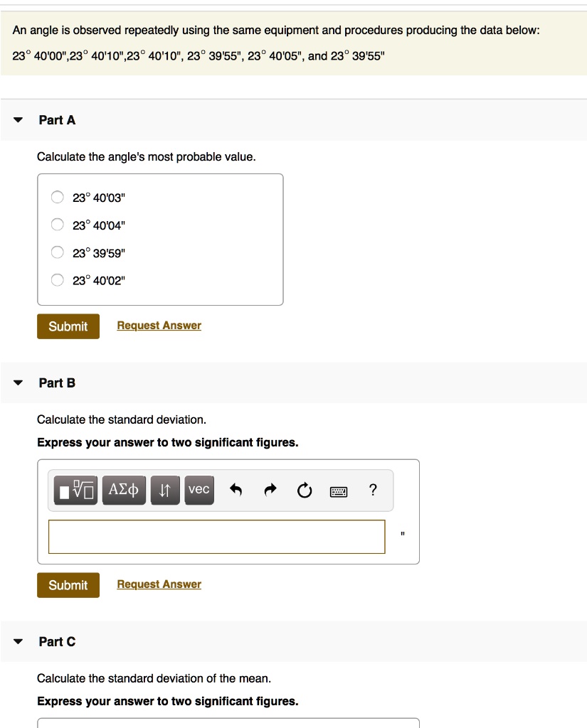The height and width of the screenshot is (728, 587).
Task: Open the math templates (fraction/root) tool
Action: 77,490
